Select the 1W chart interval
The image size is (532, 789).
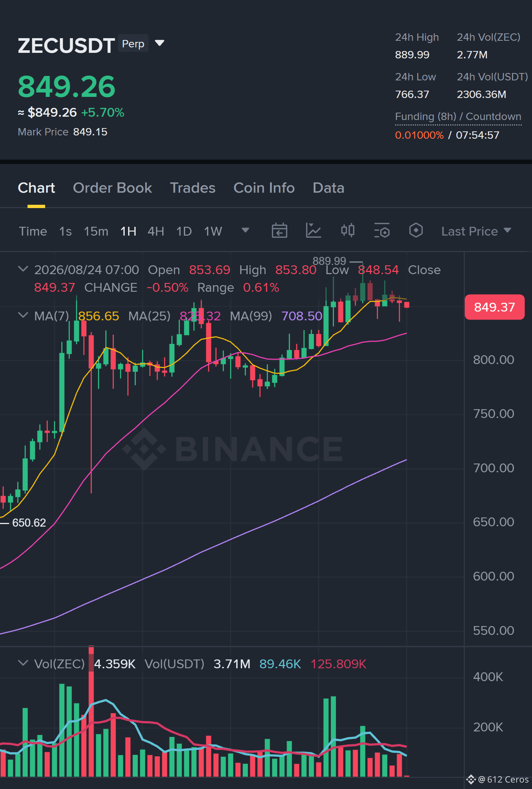tap(213, 231)
